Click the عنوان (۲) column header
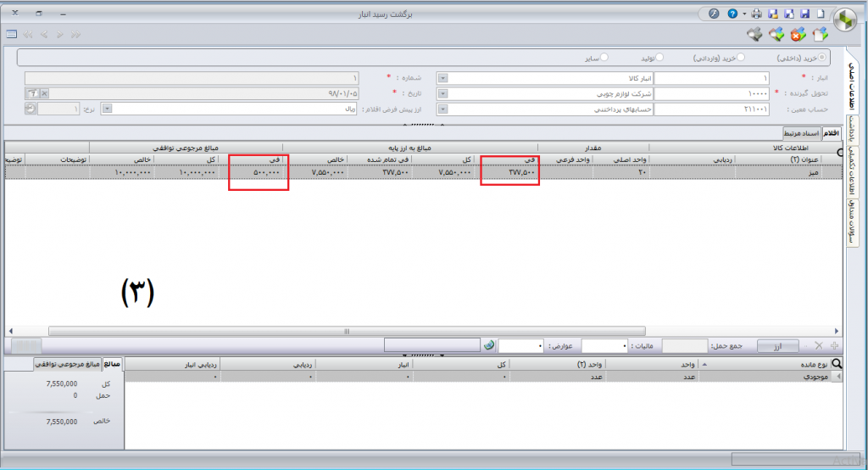Image resolution: width=868 pixels, height=470 pixels. pyautogui.click(x=777, y=159)
